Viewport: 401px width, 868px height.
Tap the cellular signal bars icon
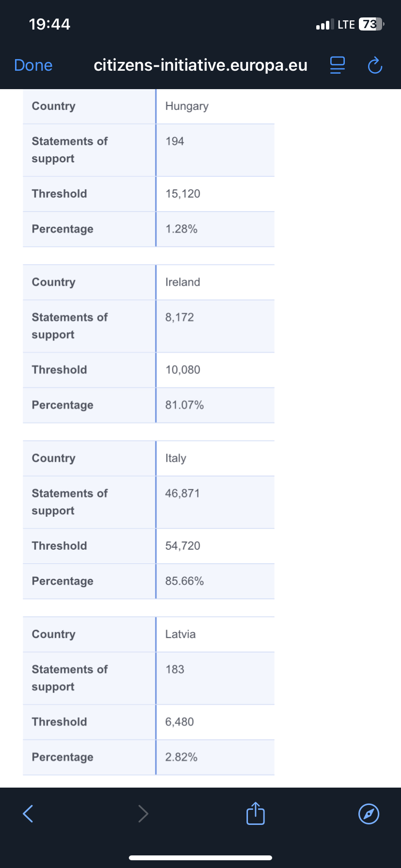pos(324,24)
